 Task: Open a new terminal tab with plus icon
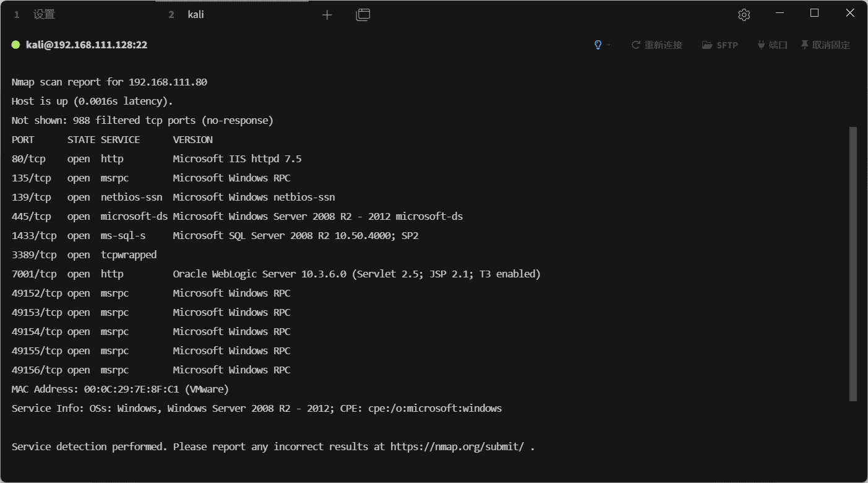(x=327, y=15)
